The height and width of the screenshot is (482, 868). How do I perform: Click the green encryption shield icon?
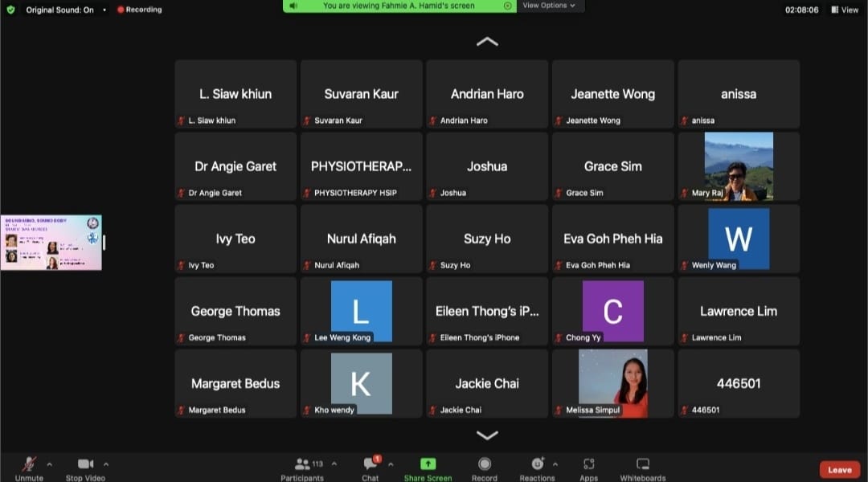coord(10,10)
